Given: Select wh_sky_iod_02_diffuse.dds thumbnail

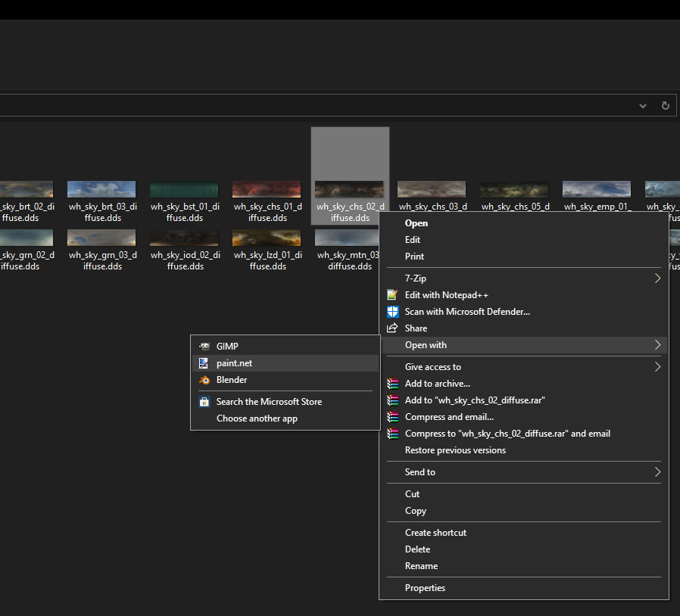Looking at the screenshot, I should 184,238.
